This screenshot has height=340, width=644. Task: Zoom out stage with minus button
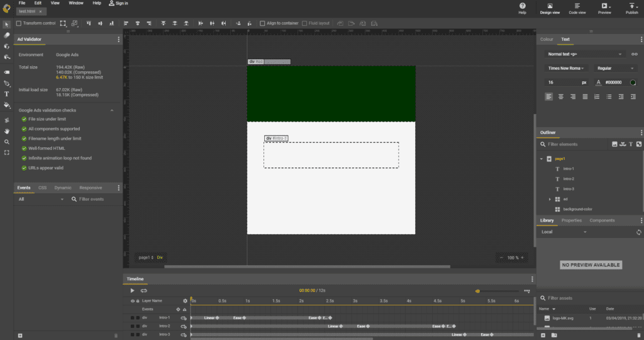coord(501,258)
